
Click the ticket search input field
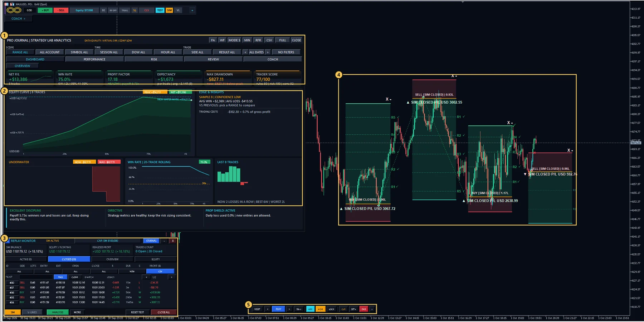[36, 277]
